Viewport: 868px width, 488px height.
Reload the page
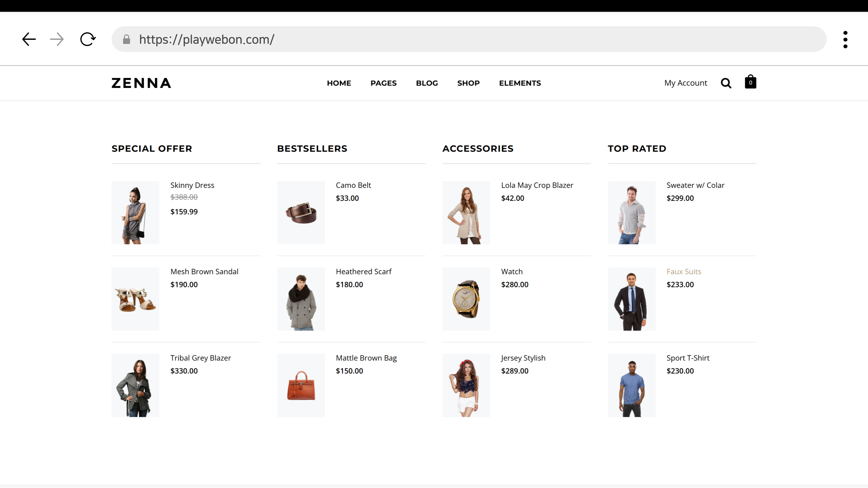click(88, 39)
